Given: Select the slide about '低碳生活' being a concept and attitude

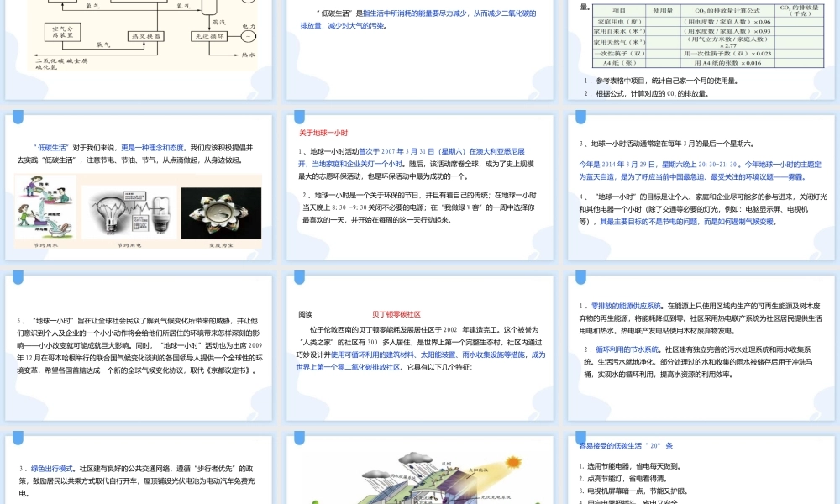Looking at the screenshot, I should [x=139, y=187].
